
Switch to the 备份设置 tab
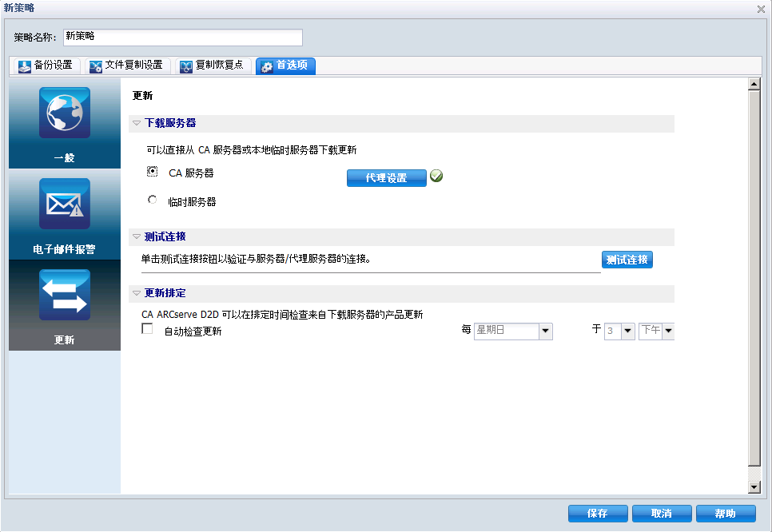point(46,66)
